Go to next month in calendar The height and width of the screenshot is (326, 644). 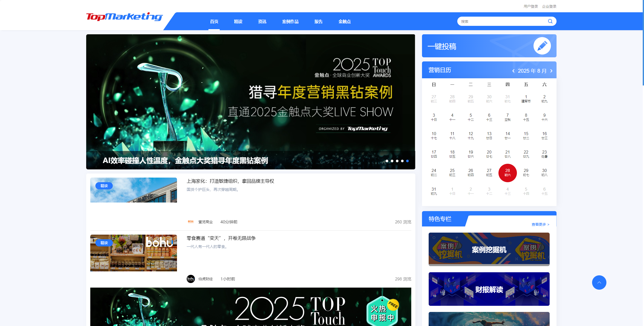(x=551, y=71)
